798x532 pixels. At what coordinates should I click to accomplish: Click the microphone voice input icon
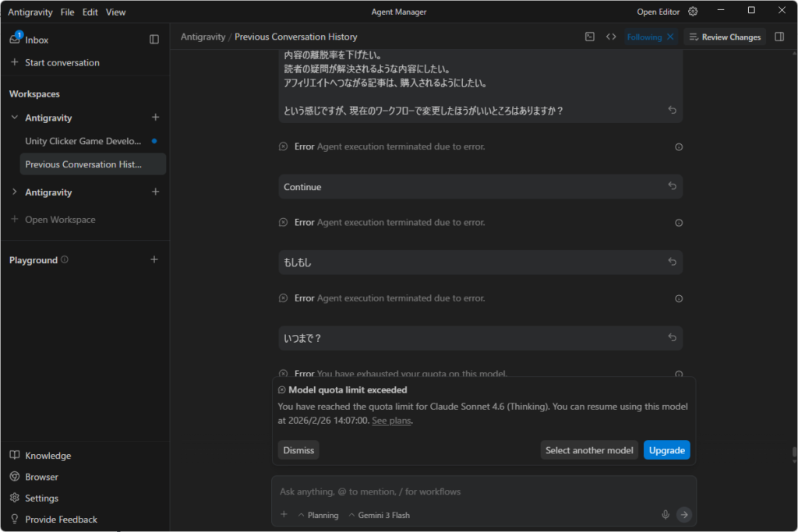point(666,514)
